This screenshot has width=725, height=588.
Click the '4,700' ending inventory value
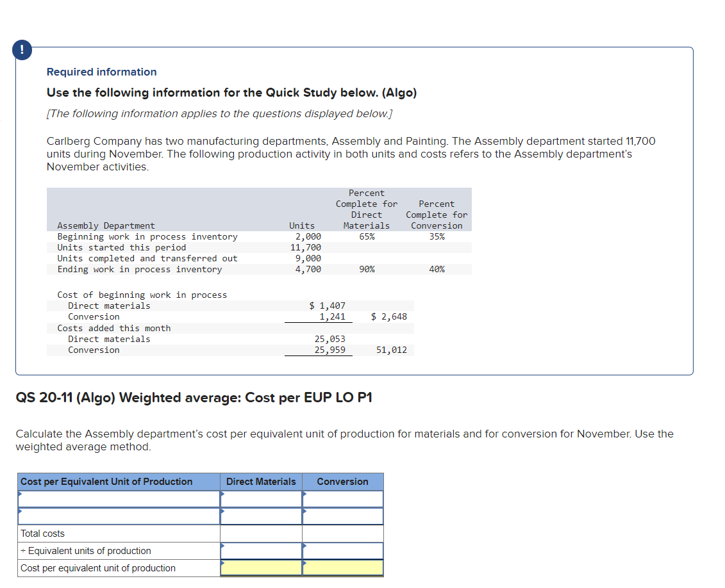[x=308, y=269]
